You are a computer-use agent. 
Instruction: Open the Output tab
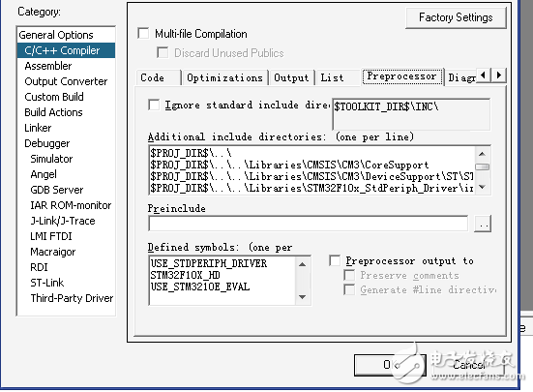(291, 77)
